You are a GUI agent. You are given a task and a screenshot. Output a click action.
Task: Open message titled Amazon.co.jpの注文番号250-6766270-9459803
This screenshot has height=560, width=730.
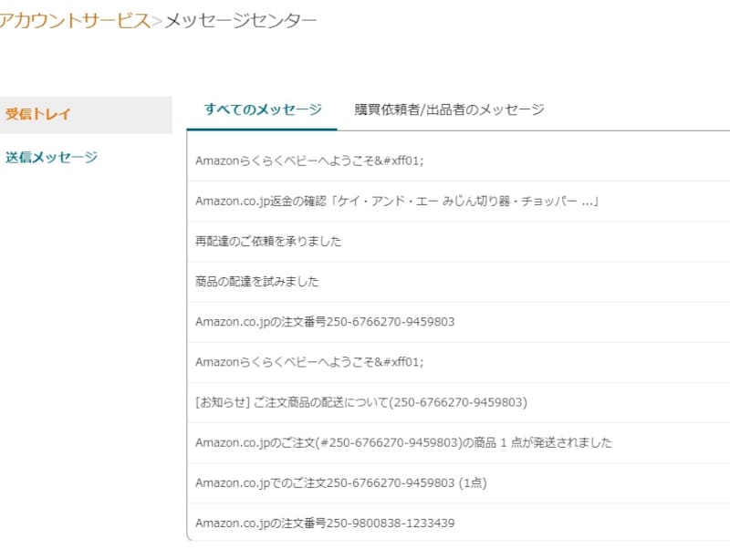point(325,322)
